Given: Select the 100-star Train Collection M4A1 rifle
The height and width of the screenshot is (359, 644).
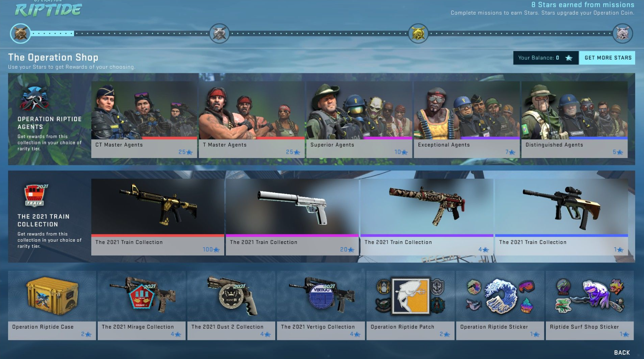Looking at the screenshot, I should pos(158,217).
